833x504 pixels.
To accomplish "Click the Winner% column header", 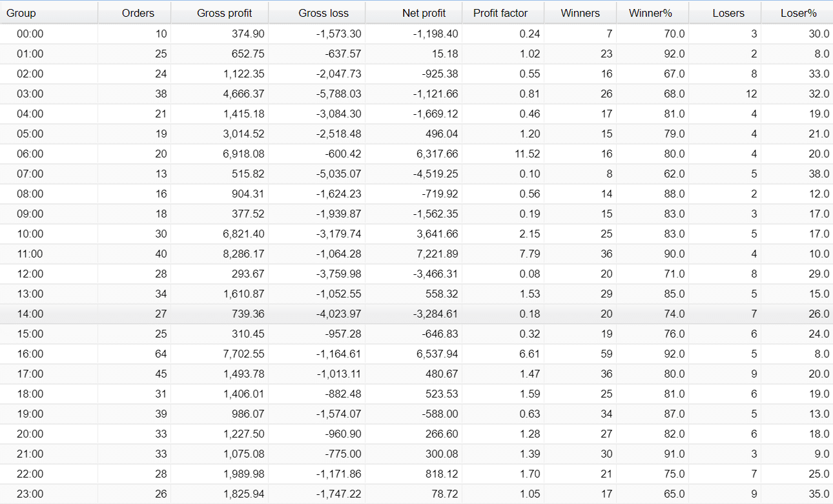I will pos(653,13).
